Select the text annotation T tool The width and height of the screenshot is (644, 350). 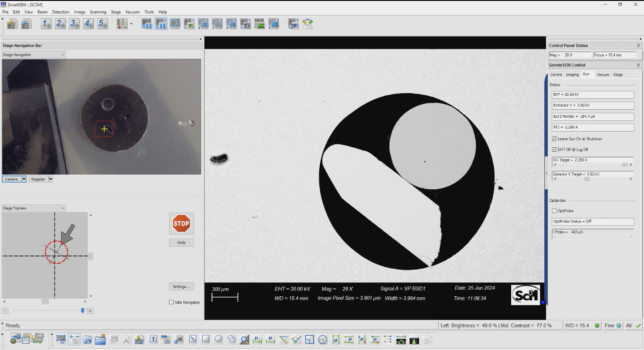153,339
